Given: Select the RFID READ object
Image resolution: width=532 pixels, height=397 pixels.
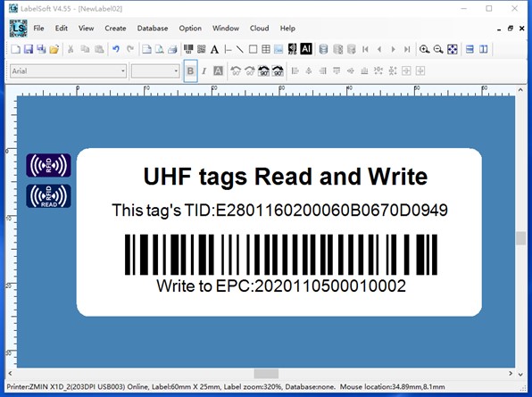Looking at the screenshot, I should click(x=48, y=196).
